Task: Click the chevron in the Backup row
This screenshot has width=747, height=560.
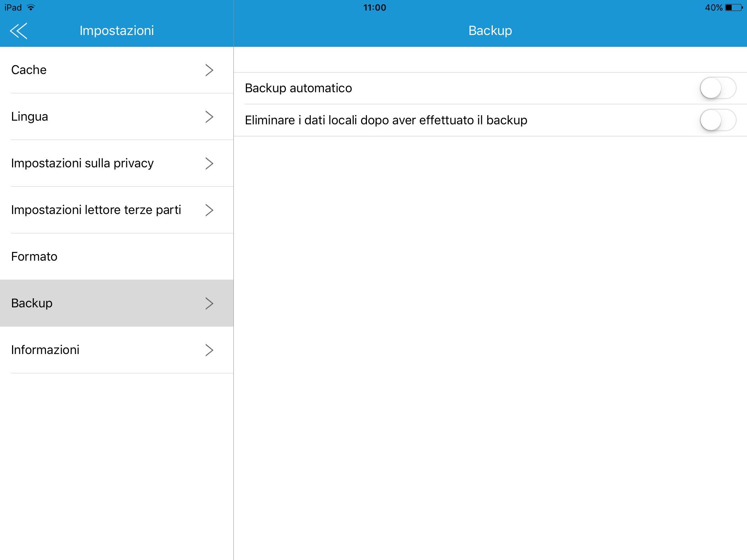Action: [209, 303]
